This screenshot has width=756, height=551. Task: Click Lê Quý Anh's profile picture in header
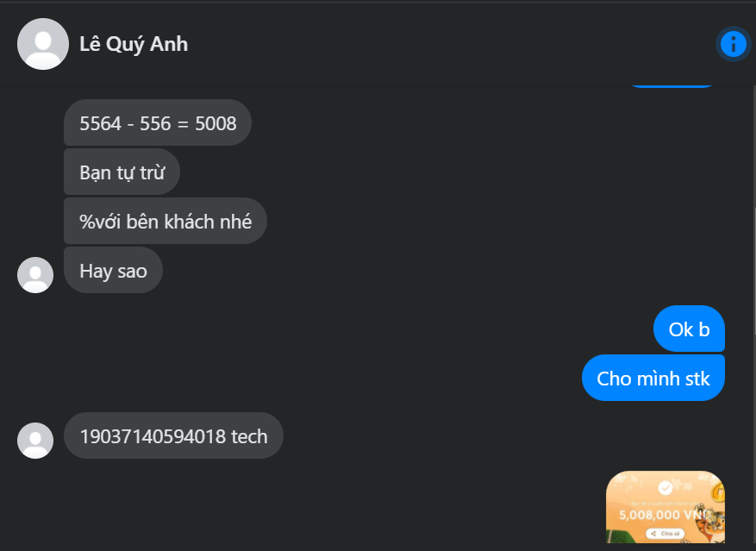coord(43,44)
